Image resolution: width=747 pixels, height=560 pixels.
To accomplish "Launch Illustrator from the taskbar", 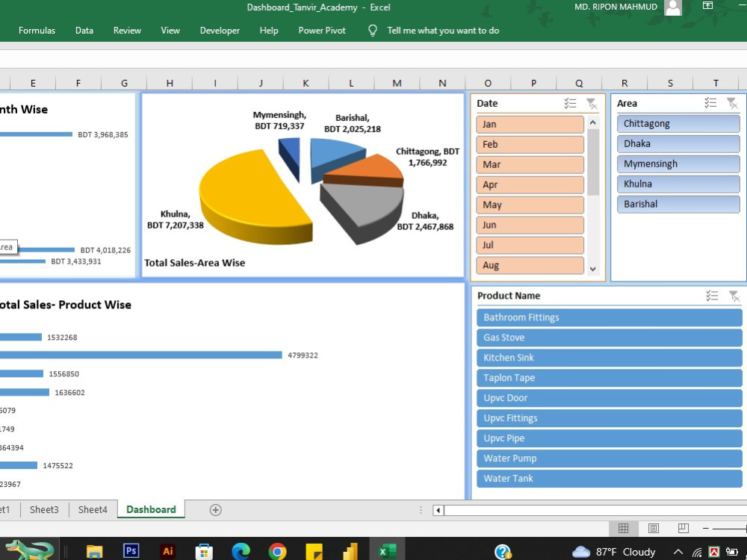I will point(167,551).
